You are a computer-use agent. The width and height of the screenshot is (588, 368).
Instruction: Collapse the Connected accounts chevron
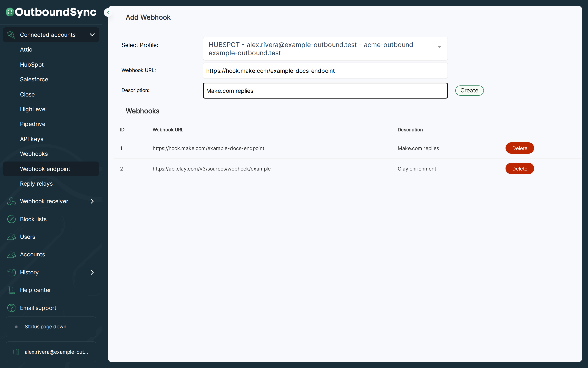click(x=92, y=35)
